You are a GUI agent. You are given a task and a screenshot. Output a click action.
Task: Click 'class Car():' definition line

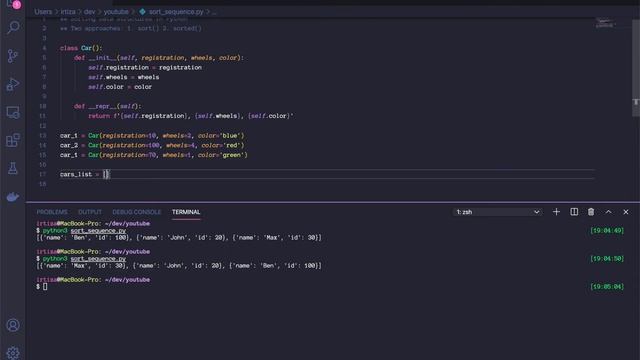(81, 48)
